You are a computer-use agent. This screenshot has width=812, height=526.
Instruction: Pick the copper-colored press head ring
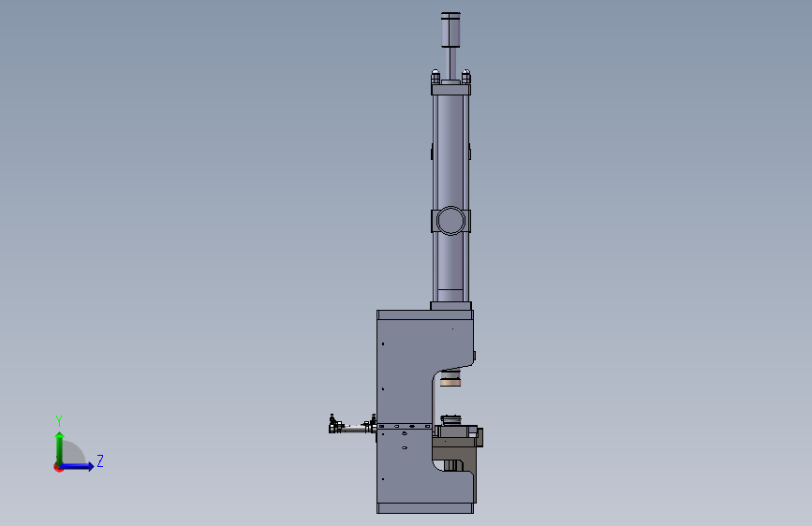(450, 383)
